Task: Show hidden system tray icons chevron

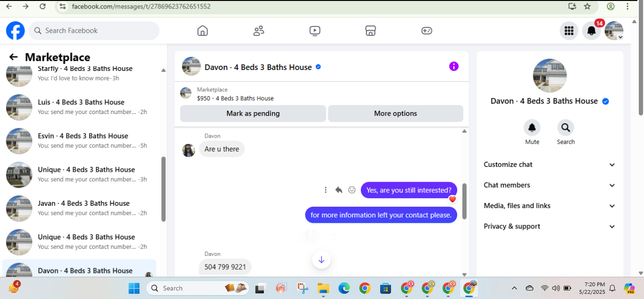Action: (514, 288)
